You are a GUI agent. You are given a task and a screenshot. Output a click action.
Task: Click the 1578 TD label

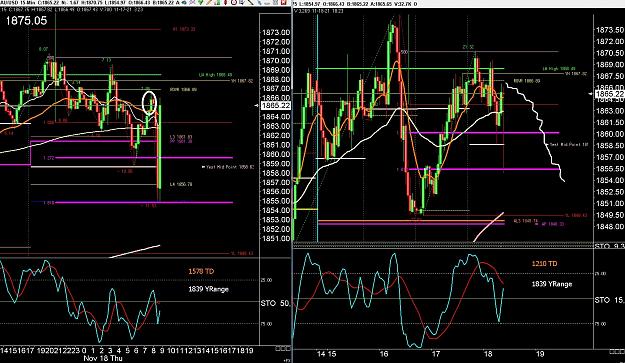[x=201, y=271]
